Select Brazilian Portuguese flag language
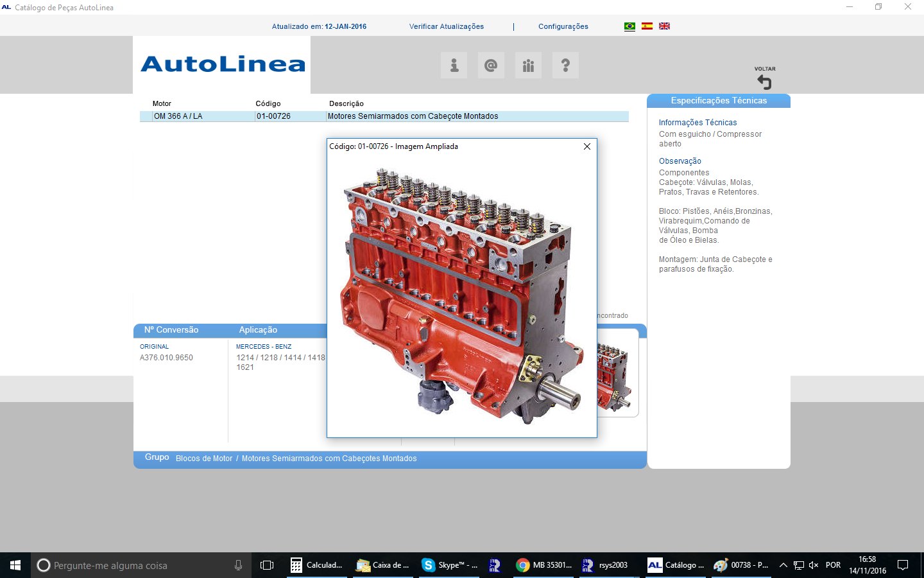Screen dimensions: 924x578 (x=629, y=26)
